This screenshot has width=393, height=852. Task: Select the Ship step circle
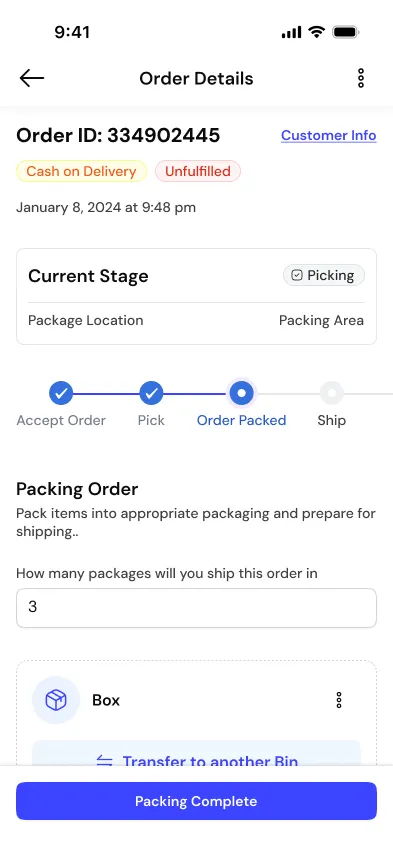coord(332,393)
